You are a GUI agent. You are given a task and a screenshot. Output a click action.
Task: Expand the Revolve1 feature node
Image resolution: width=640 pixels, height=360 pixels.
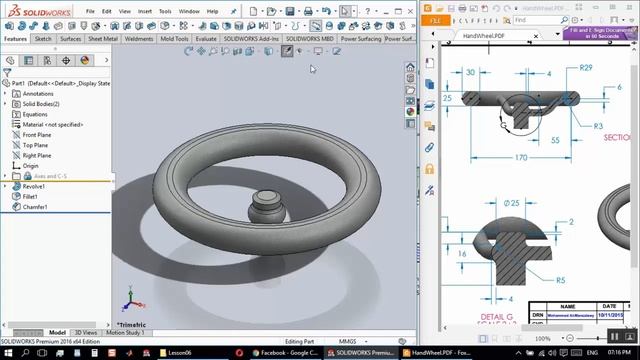(x=5, y=186)
